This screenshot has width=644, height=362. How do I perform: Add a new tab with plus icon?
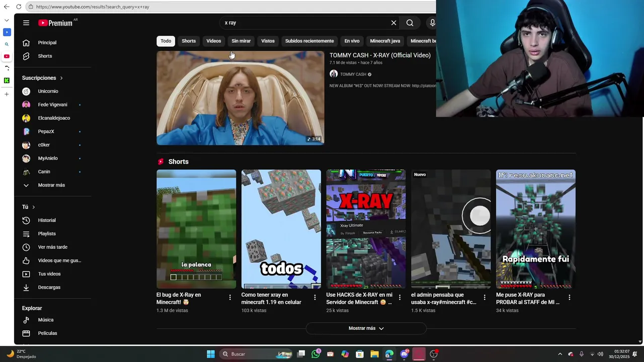point(7,94)
